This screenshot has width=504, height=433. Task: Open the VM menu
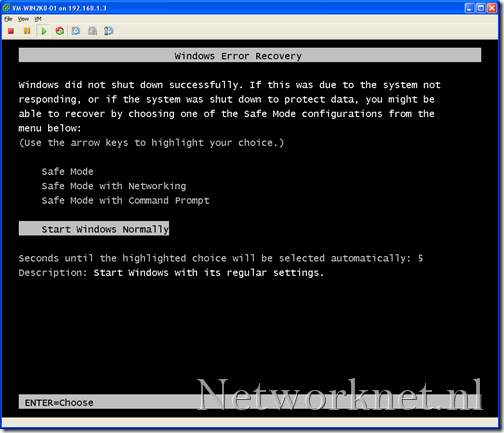tap(38, 19)
